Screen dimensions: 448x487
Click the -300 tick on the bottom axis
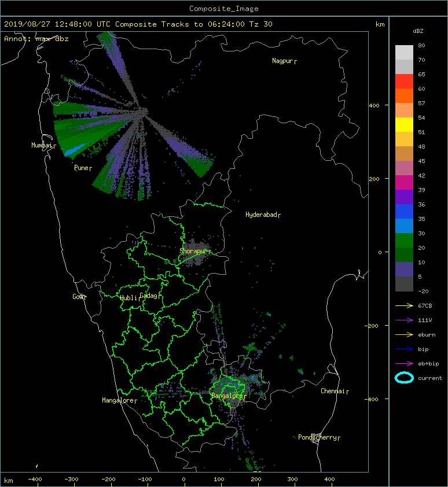tap(72, 479)
